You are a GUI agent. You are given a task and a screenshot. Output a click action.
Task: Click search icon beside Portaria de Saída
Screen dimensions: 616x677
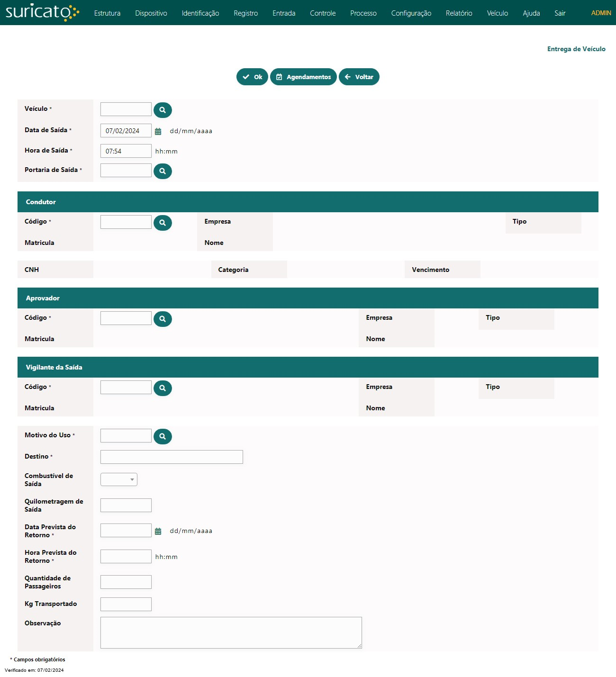(x=163, y=171)
